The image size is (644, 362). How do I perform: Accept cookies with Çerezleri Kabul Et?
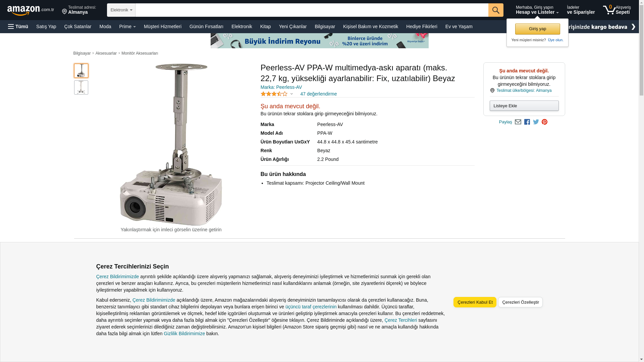[475, 302]
